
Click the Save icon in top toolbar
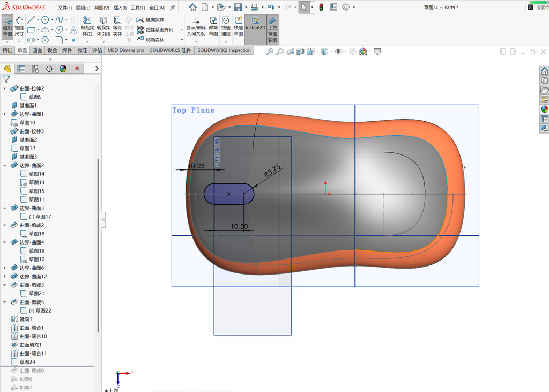tap(238, 7)
